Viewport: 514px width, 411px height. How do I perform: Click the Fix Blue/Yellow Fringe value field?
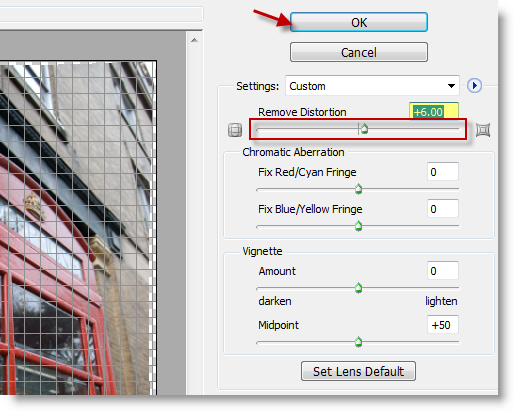tap(443, 209)
